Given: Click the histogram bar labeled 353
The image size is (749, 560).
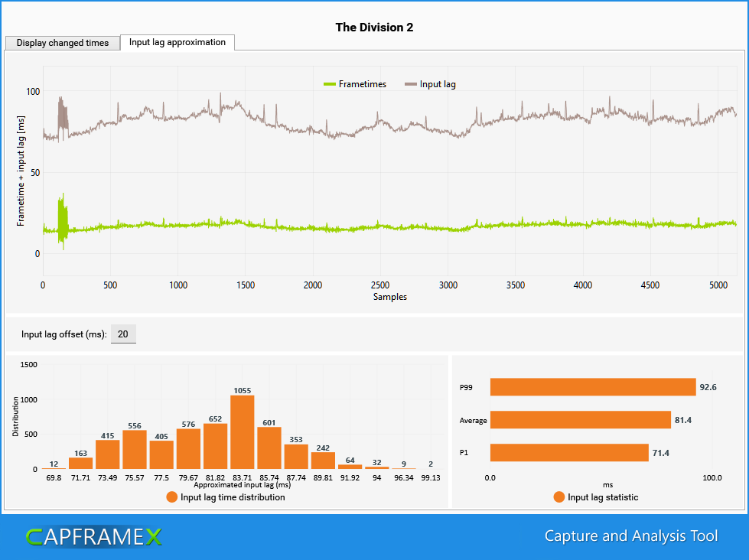Looking at the screenshot, I should click(x=296, y=457).
